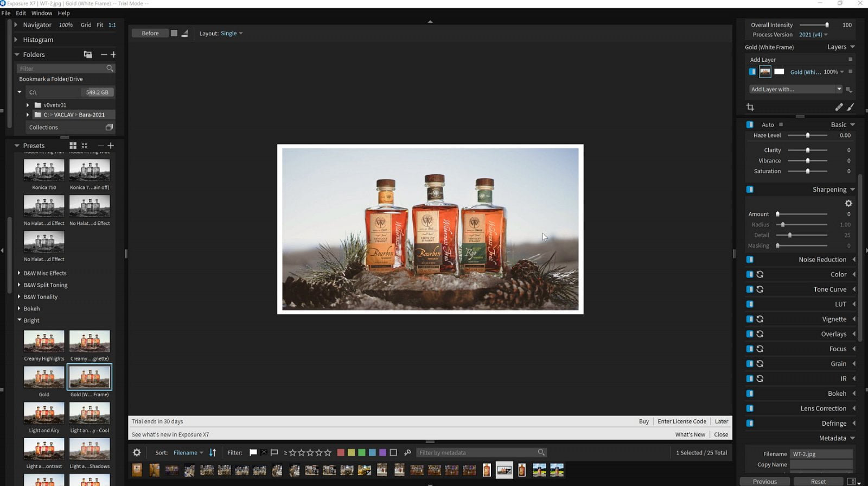868x486 pixels.
Task: Toggle the Bokeh panel switch
Action: [x=750, y=393]
